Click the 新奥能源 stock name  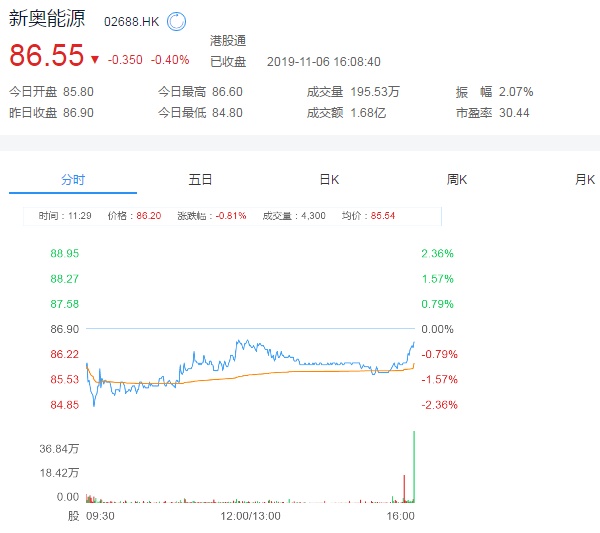click(48, 20)
